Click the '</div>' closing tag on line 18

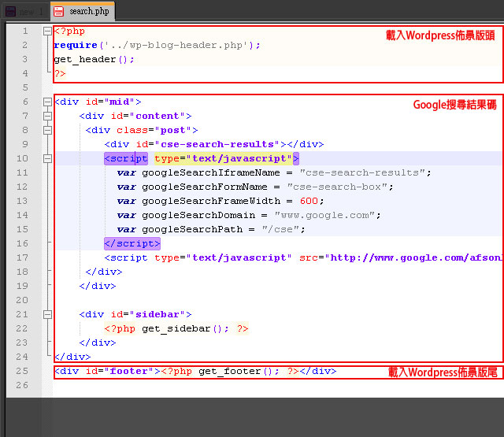(x=104, y=272)
